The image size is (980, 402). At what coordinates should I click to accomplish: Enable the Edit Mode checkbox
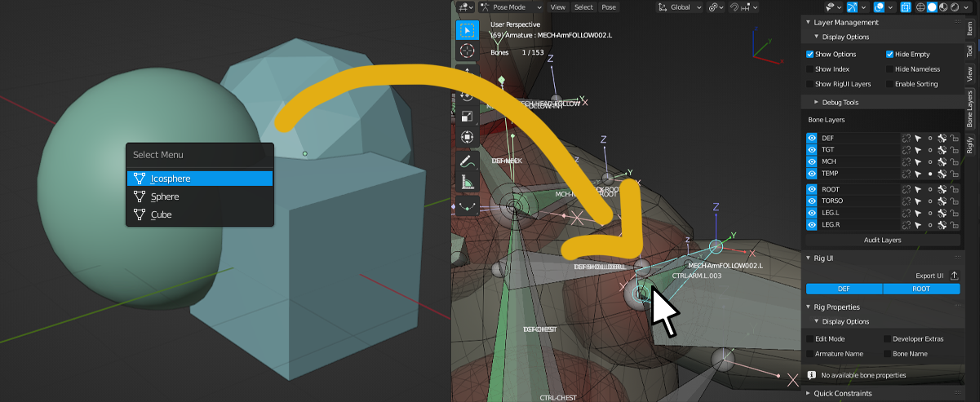coord(809,338)
